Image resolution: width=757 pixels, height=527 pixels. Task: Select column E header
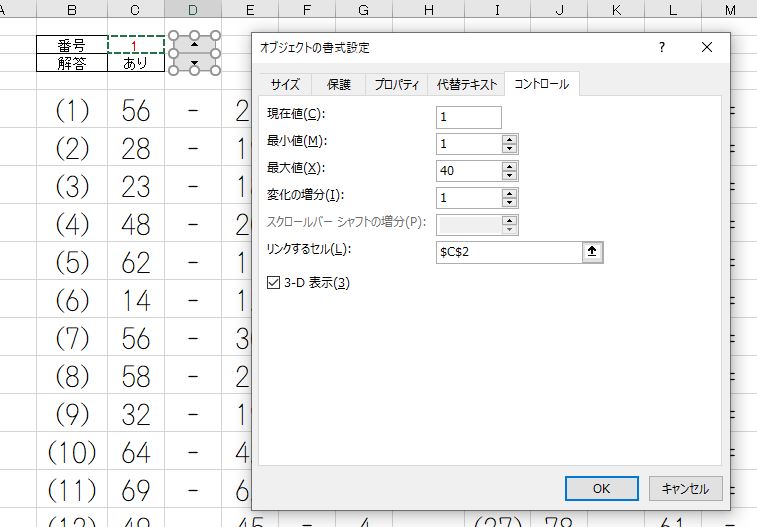click(250, 10)
